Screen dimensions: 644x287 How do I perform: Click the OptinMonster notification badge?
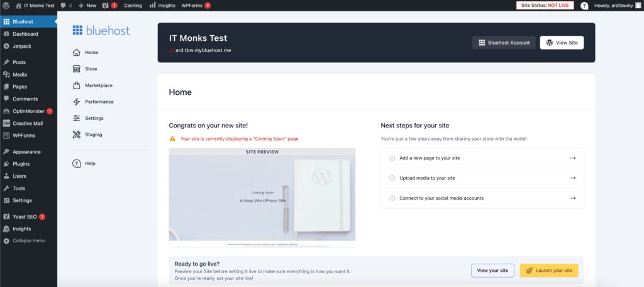pyautogui.click(x=50, y=111)
